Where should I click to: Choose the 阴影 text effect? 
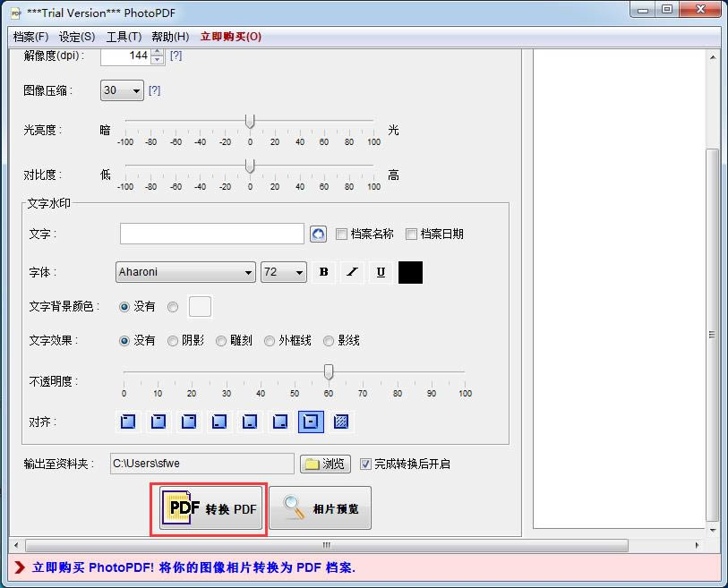pyautogui.click(x=173, y=341)
